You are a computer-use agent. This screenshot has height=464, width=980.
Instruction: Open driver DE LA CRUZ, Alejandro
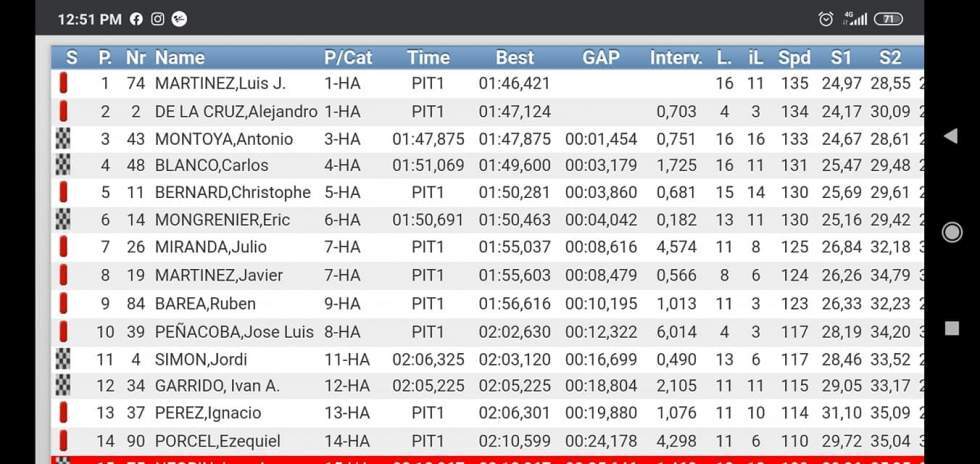click(235, 111)
